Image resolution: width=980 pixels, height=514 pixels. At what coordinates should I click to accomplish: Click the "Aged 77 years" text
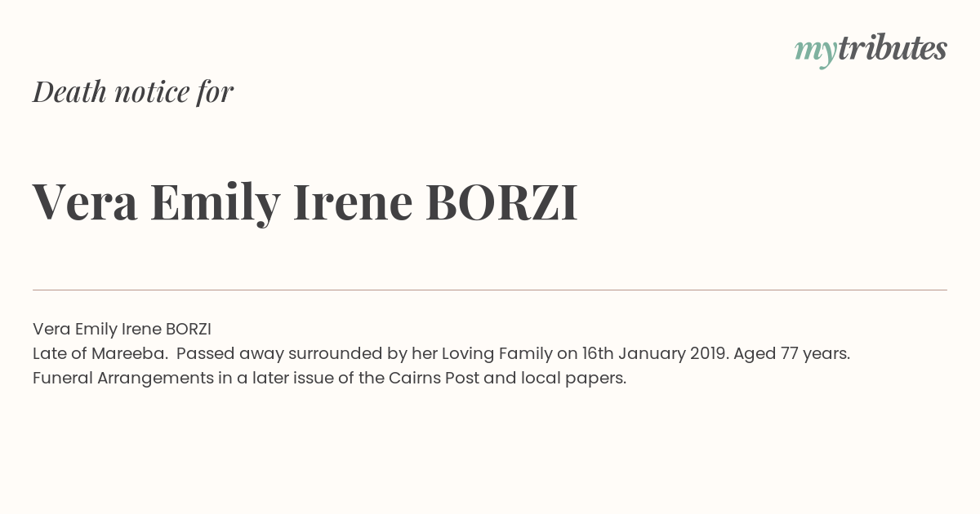coord(792,354)
